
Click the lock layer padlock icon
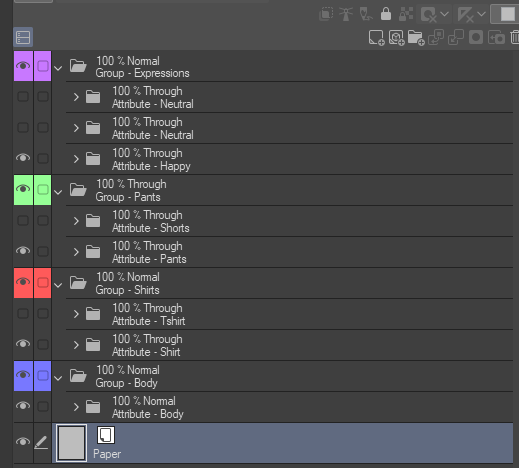386,14
